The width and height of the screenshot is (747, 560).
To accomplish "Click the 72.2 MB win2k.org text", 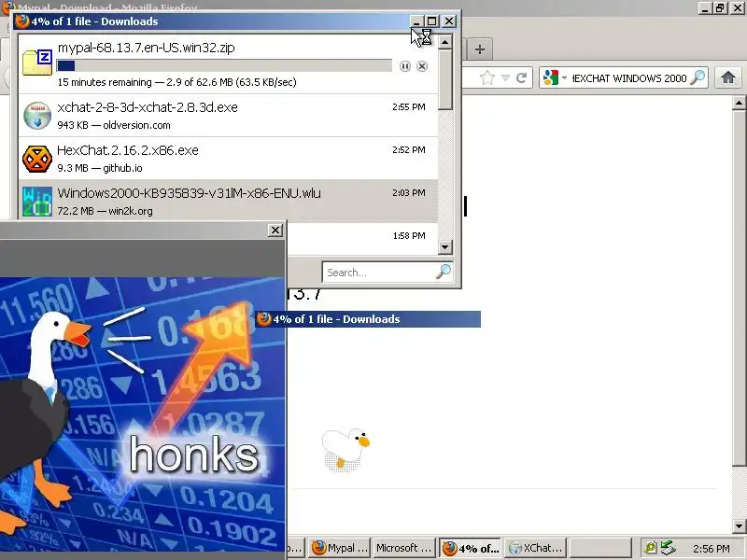I will pos(105,211).
